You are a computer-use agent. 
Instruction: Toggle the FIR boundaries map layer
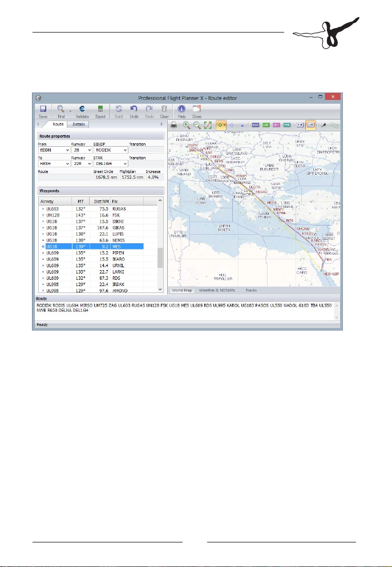click(x=300, y=125)
